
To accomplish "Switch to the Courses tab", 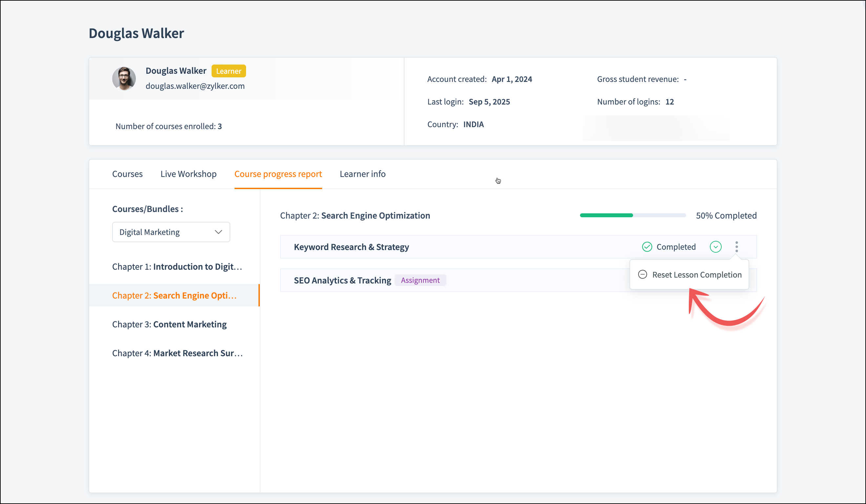I will click(127, 174).
